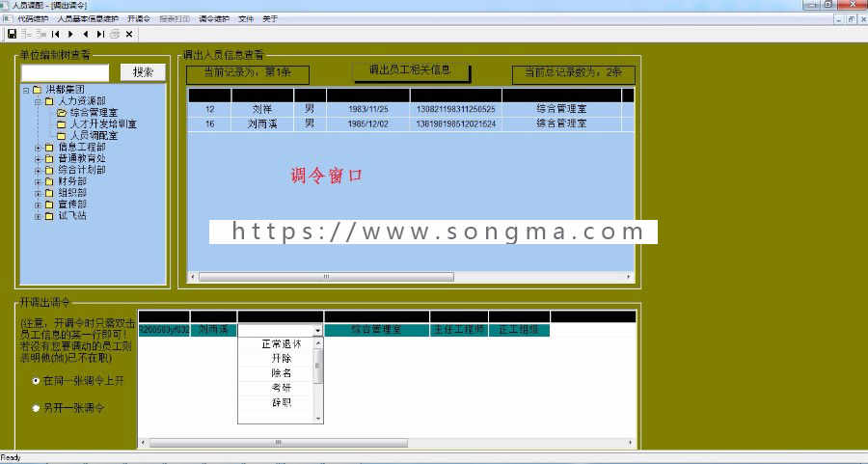868x464 pixels.
Task: Click the upper table's right scroll arrow
Action: click(x=628, y=276)
